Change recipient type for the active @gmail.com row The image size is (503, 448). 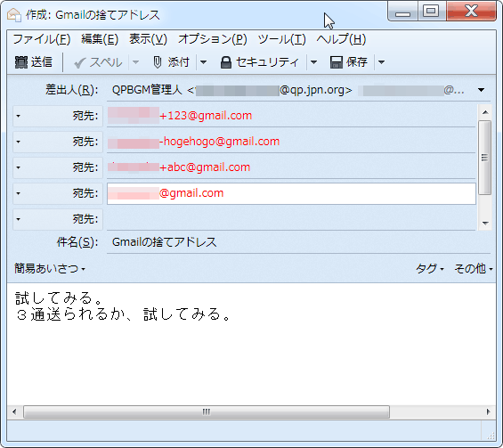click(58, 193)
